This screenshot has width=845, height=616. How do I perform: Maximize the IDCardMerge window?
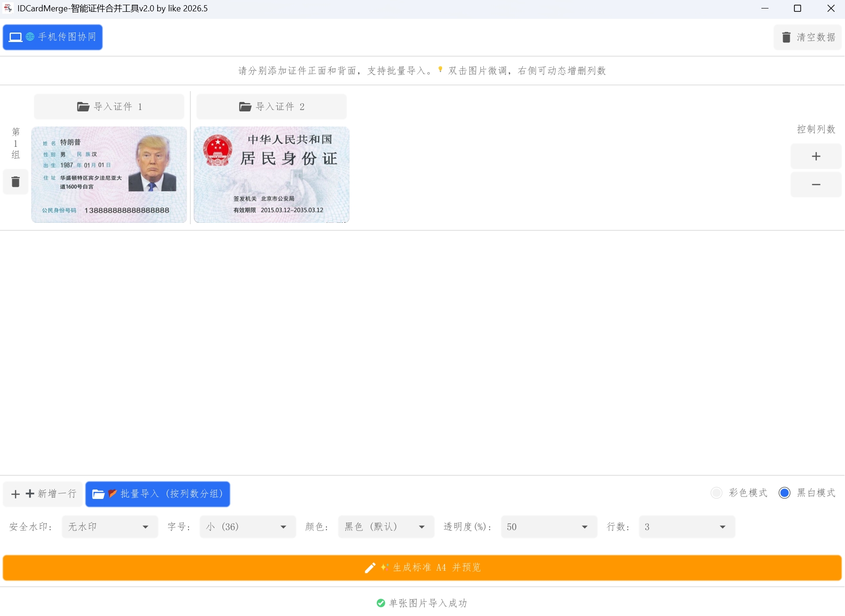[x=797, y=8]
